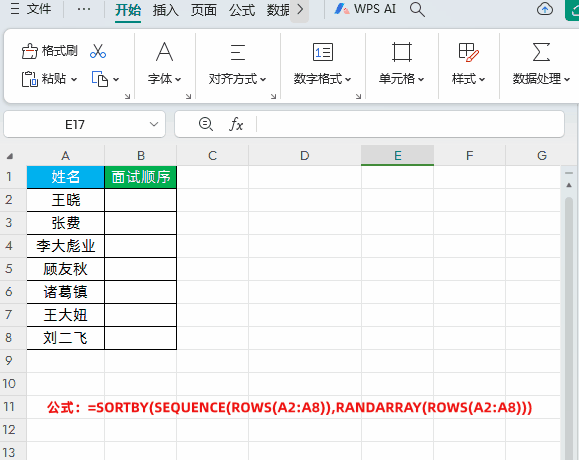Click the copy icon
The height and width of the screenshot is (460, 579).
(100, 79)
